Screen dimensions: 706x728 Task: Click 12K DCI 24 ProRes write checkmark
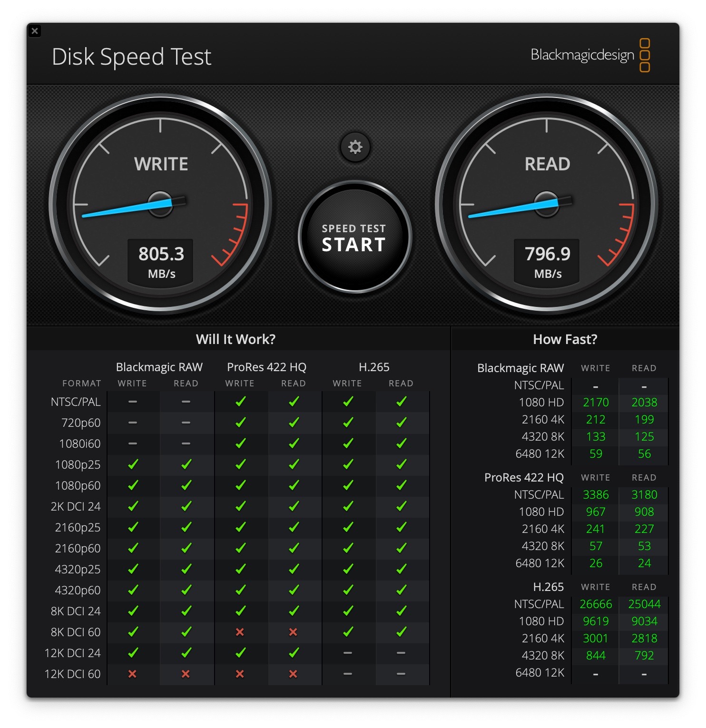point(241,653)
